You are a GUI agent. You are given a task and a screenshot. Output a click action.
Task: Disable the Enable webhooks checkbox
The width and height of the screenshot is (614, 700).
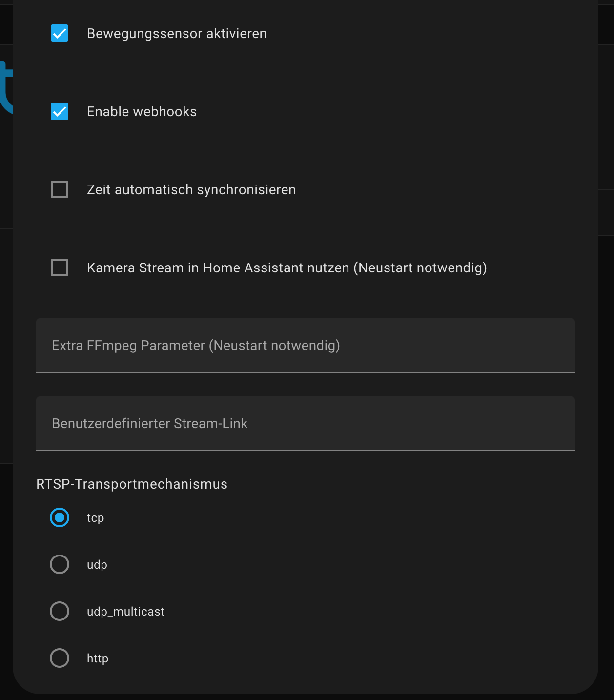click(60, 112)
